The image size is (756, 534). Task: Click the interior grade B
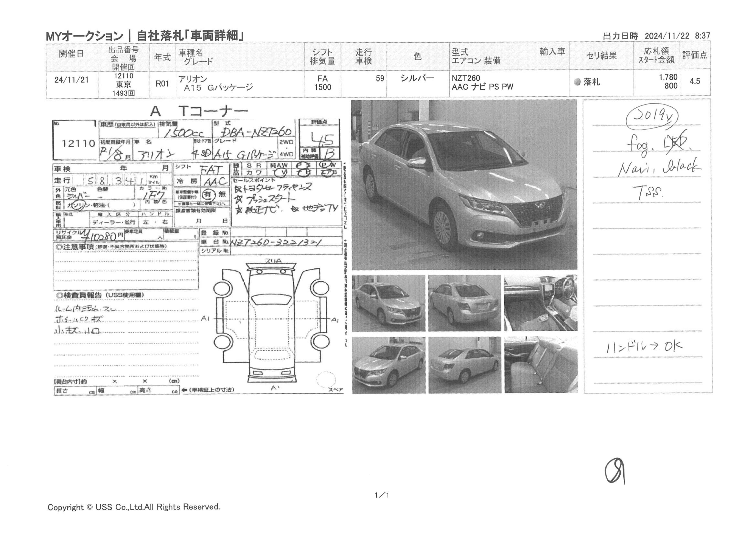330,154
